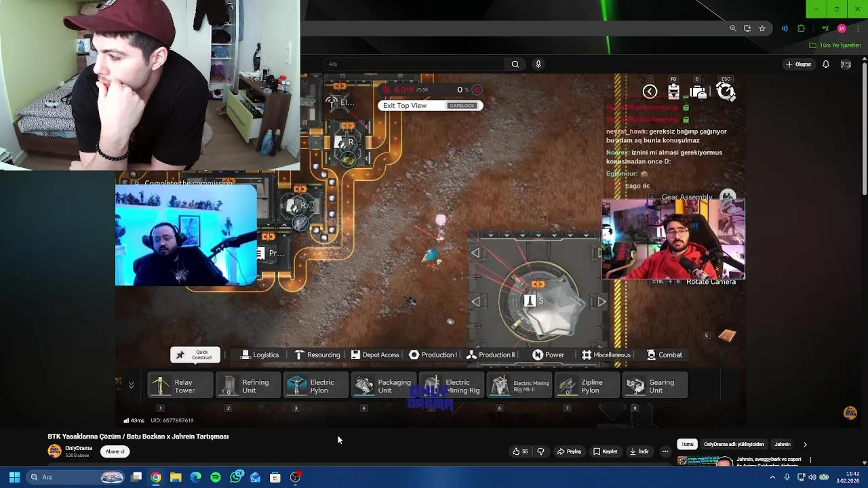Bookmark this page with star icon

pyautogui.click(x=762, y=28)
